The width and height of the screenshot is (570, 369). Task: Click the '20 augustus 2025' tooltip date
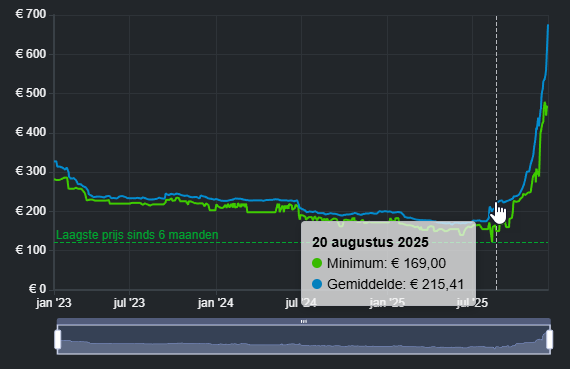370,242
